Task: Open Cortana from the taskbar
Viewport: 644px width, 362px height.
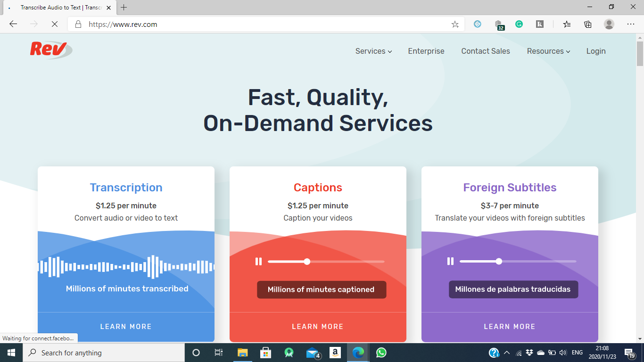Action: (x=196, y=353)
